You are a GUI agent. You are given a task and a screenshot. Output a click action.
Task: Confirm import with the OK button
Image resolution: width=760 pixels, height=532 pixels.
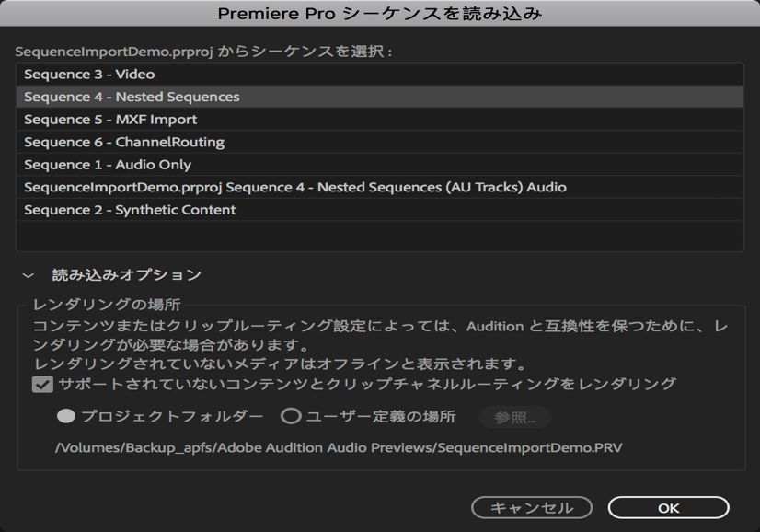(668, 508)
